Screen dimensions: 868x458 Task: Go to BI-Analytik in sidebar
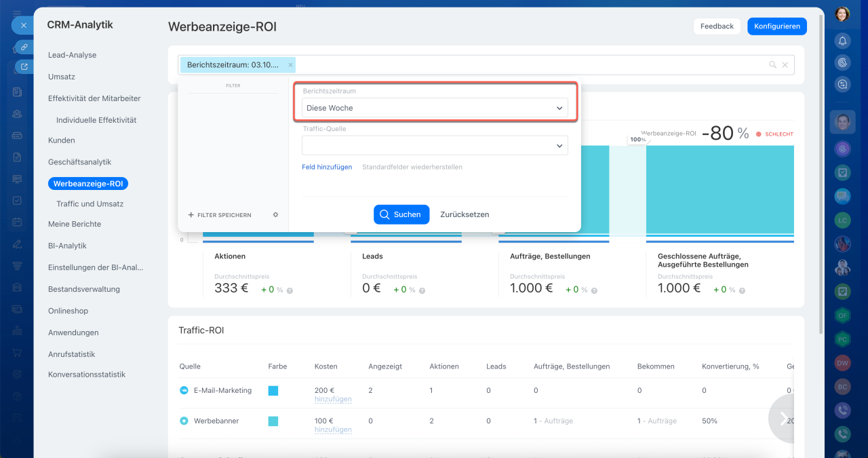pos(67,246)
